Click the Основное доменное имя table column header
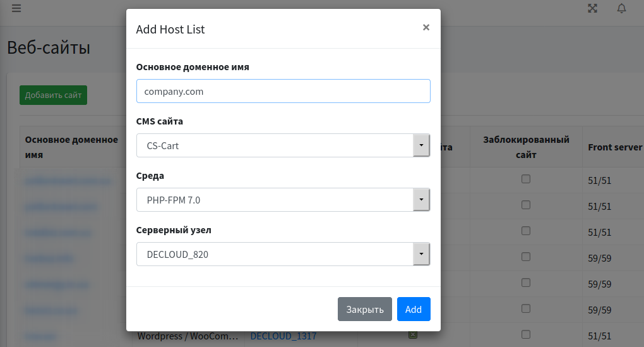 click(71, 147)
